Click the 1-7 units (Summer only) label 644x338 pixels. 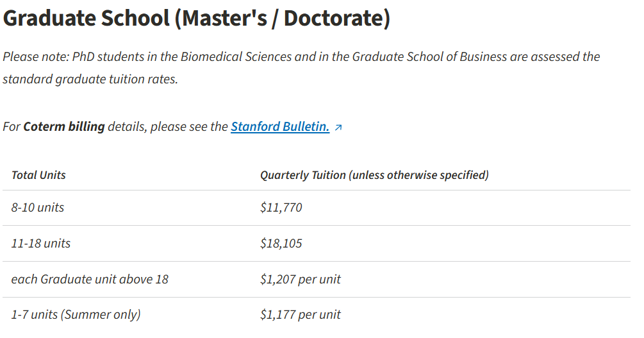point(76,314)
